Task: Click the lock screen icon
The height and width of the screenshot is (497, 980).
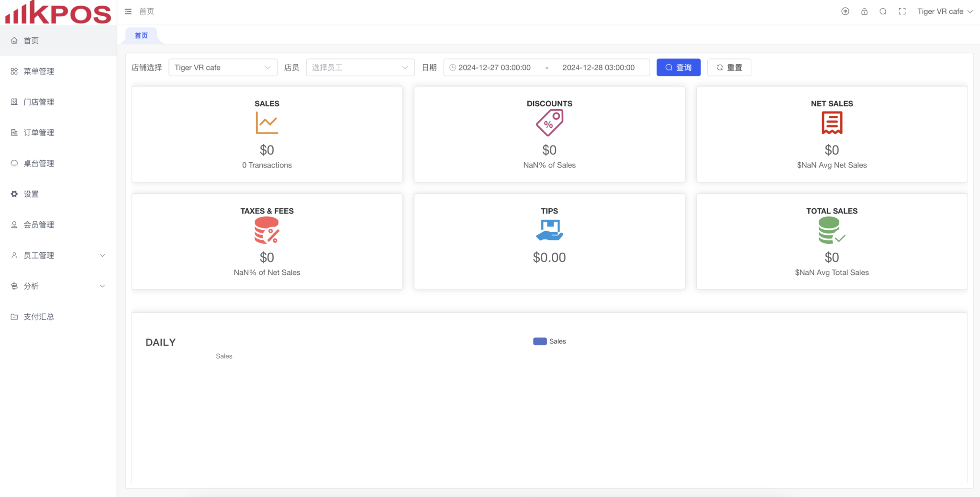Action: (864, 11)
